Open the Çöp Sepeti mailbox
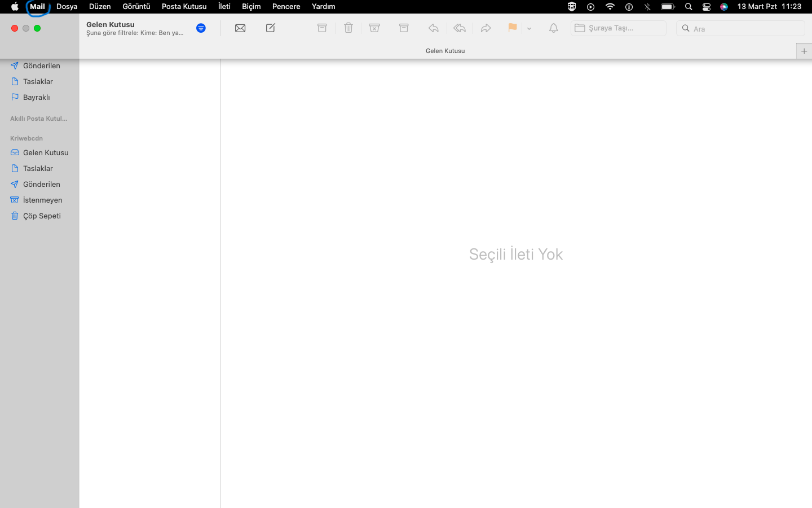Image resolution: width=812 pixels, height=508 pixels. tap(42, 216)
